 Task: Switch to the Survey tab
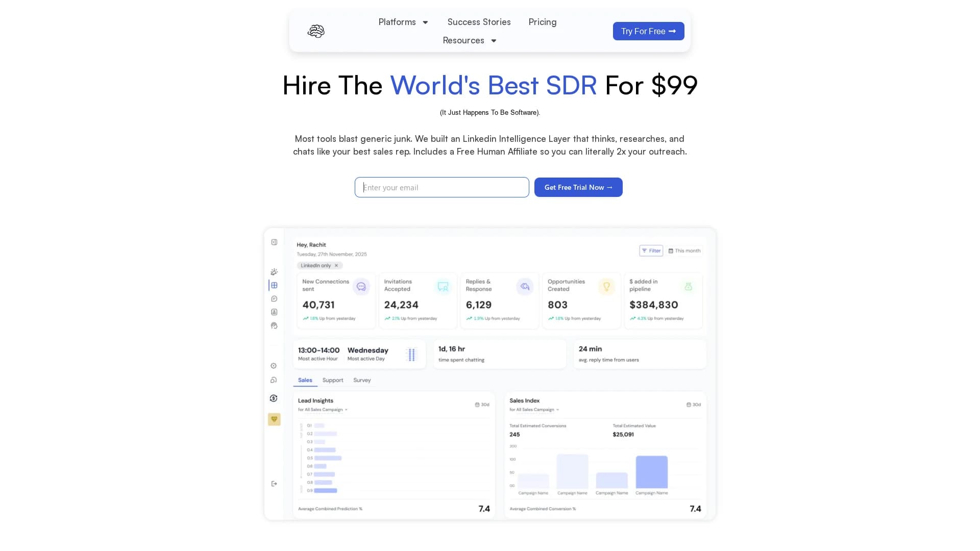click(x=362, y=380)
